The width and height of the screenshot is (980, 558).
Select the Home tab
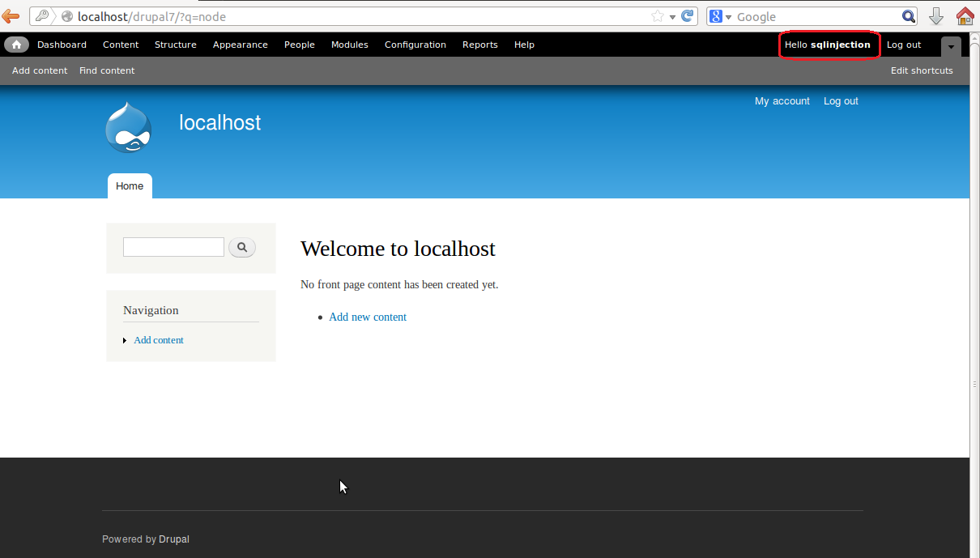click(x=129, y=185)
